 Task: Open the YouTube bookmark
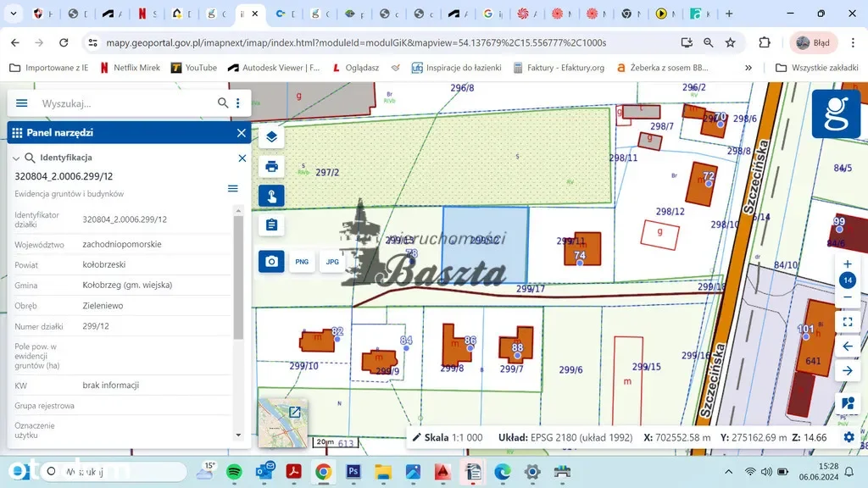194,68
